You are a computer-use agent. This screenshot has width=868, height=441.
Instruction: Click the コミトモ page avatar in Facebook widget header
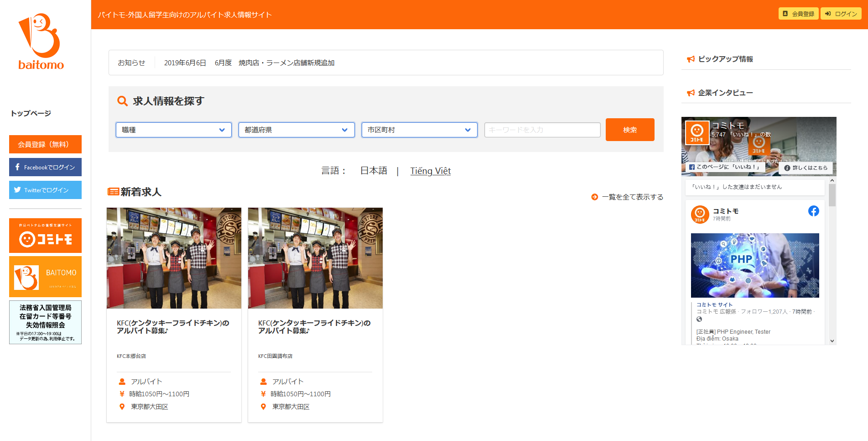pos(697,133)
